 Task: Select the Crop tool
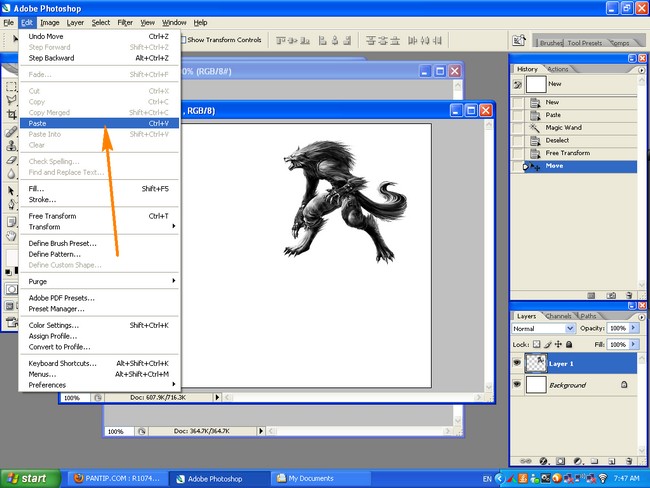pos(11,114)
